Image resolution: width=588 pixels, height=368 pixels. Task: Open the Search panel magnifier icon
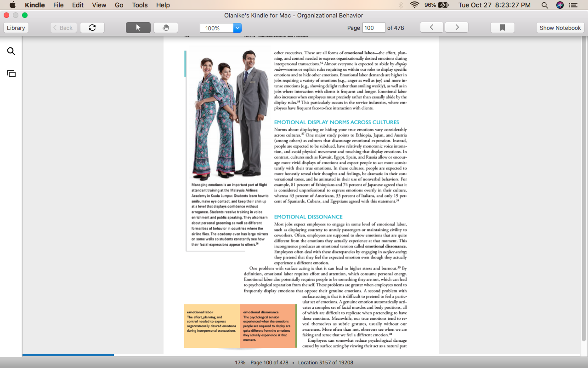click(11, 52)
